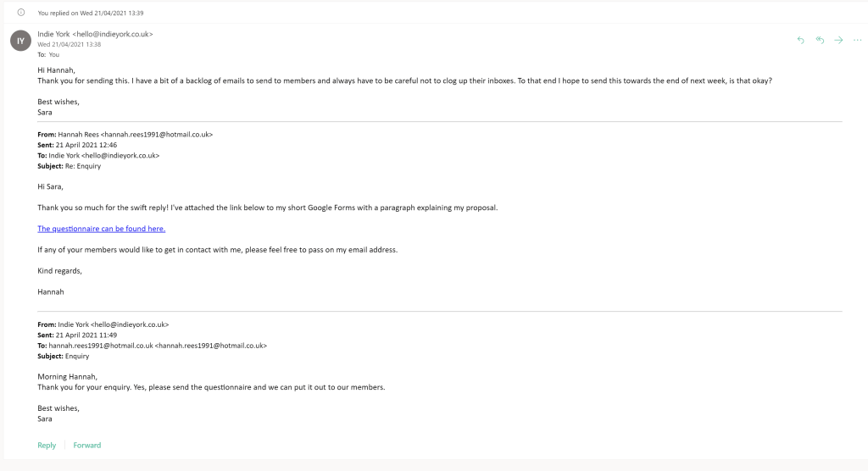868x471 pixels.
Task: Click the 'Hi Hannah,' greeting text
Action: coord(56,69)
